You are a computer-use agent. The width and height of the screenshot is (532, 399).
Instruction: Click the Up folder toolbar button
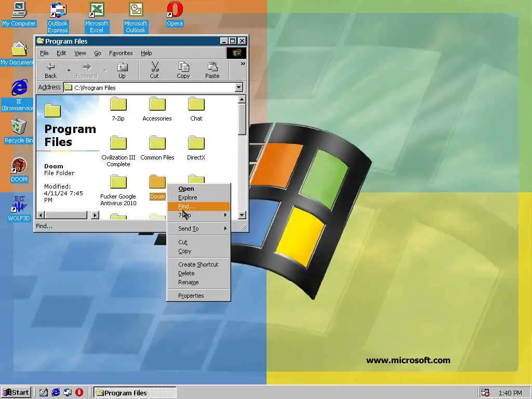(122, 71)
